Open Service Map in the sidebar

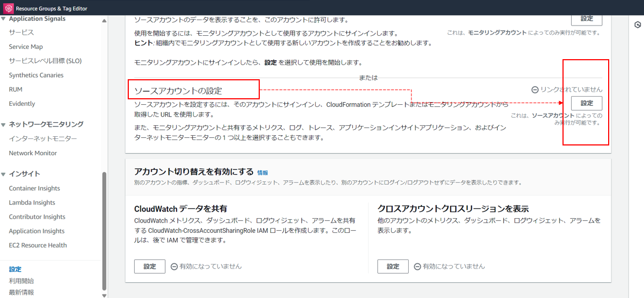pyautogui.click(x=26, y=47)
